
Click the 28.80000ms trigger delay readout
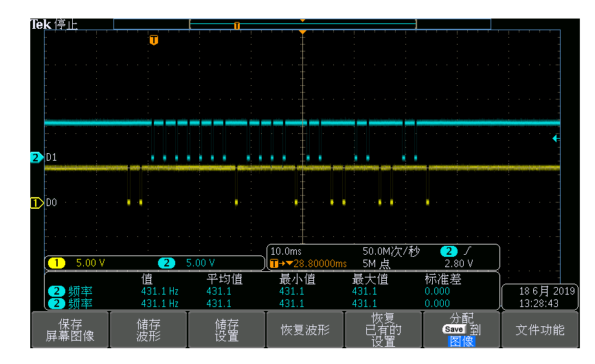point(320,264)
